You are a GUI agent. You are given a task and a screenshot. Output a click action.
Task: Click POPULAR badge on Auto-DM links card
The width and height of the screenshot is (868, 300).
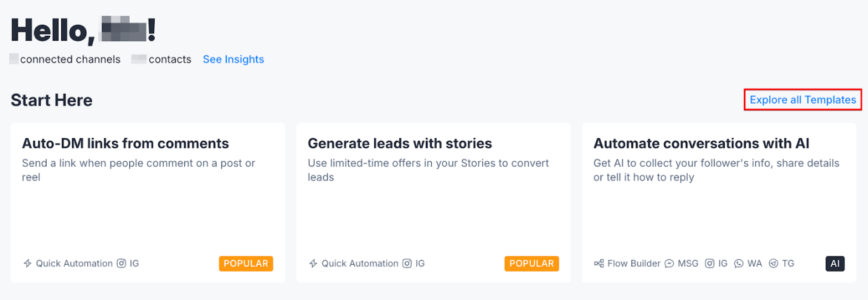pos(246,264)
